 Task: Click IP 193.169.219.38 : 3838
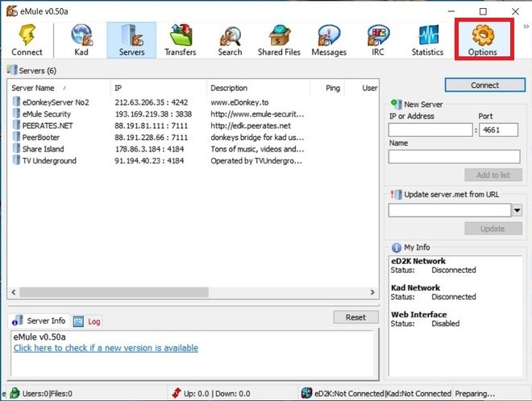coord(153,114)
